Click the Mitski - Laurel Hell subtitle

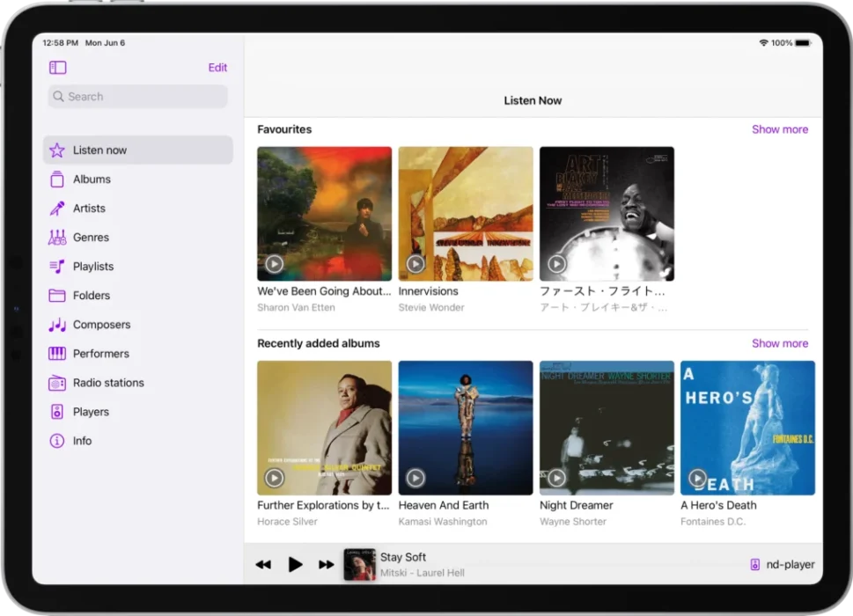(423, 573)
